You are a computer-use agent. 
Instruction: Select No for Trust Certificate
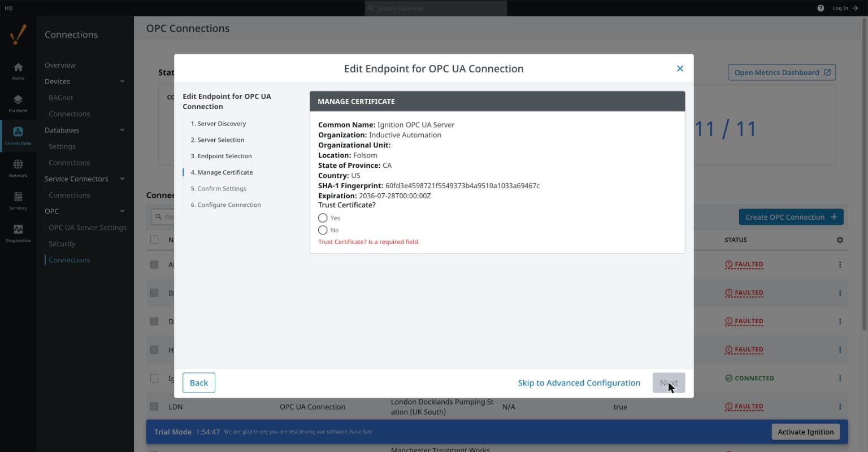point(323,230)
